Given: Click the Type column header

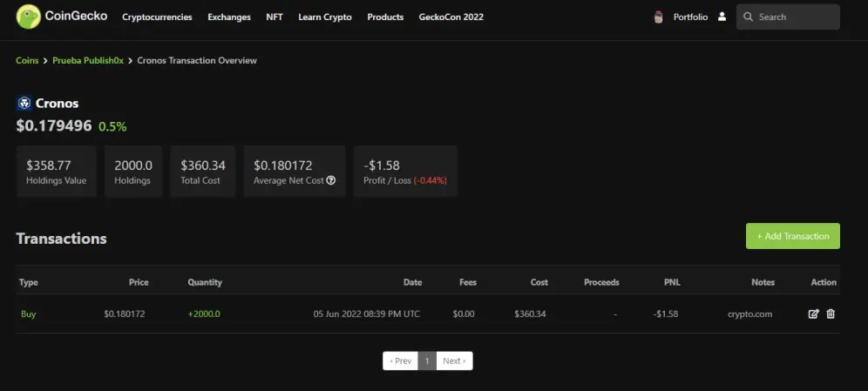Looking at the screenshot, I should click(29, 282).
